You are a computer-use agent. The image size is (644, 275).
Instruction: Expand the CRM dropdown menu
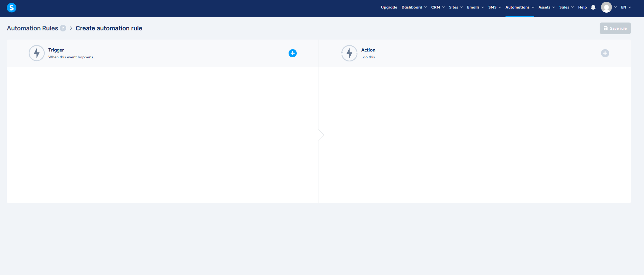438,7
